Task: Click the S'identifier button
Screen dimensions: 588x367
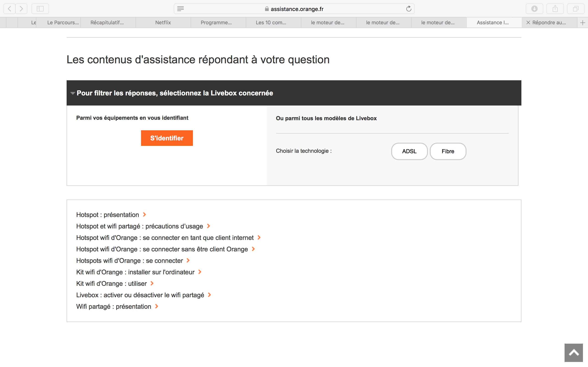Action: pyautogui.click(x=167, y=138)
